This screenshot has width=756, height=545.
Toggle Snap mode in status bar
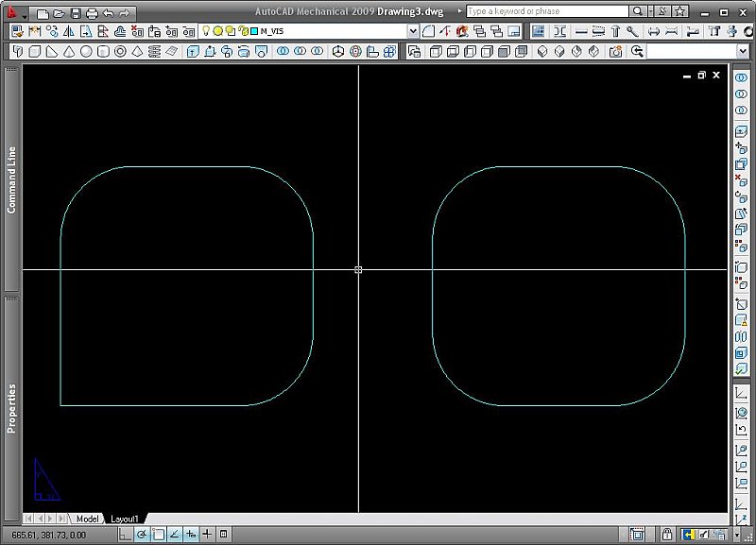pos(125,534)
